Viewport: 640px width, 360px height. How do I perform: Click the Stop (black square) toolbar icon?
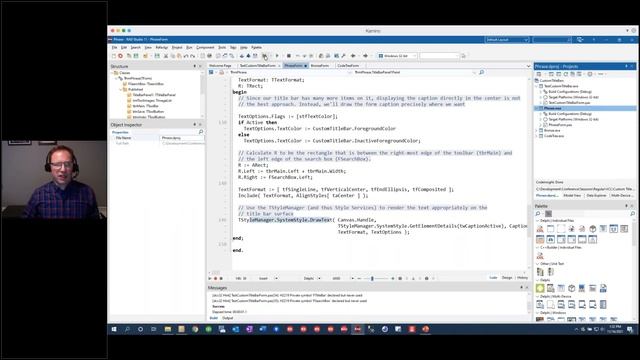(289, 56)
